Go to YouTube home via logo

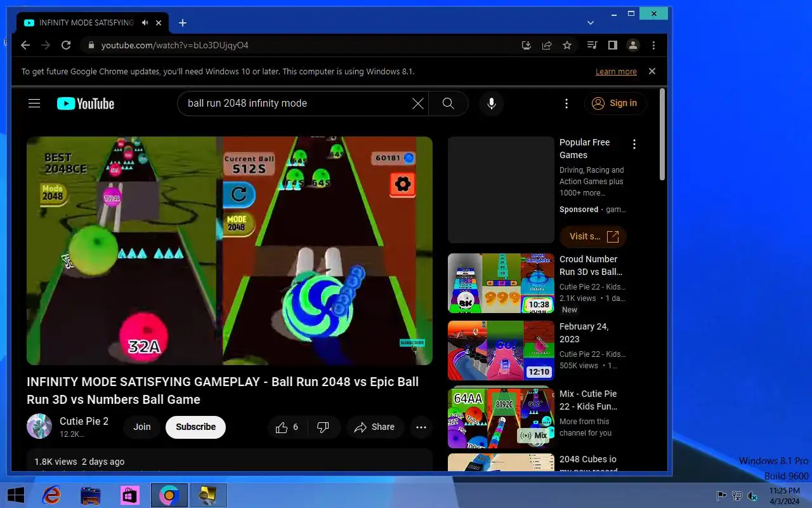point(86,104)
